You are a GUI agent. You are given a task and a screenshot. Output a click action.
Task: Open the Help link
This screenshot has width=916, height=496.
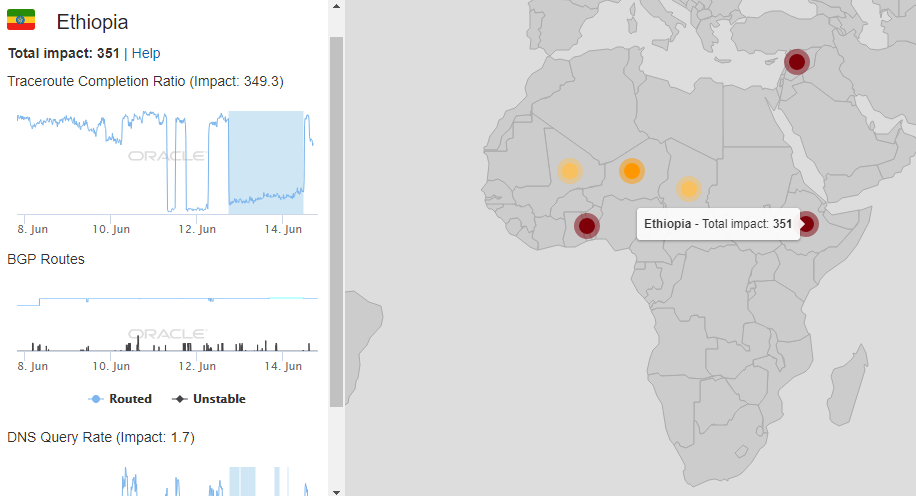coord(146,53)
